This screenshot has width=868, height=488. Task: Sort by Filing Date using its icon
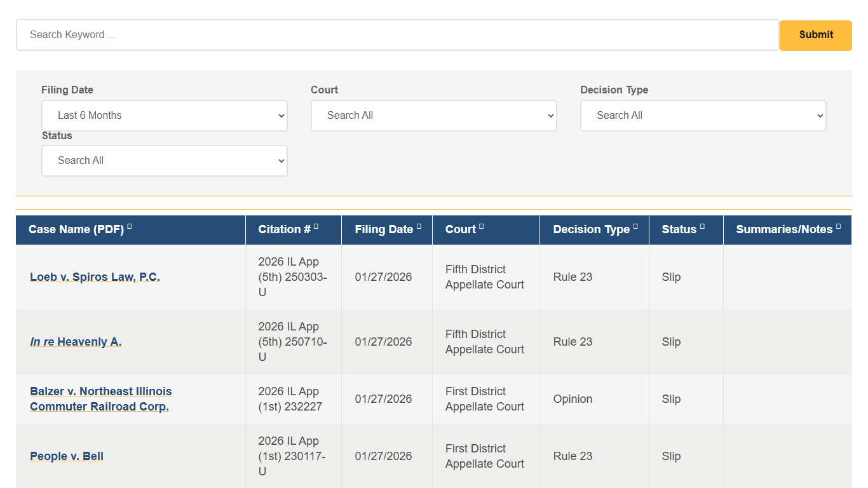click(419, 226)
